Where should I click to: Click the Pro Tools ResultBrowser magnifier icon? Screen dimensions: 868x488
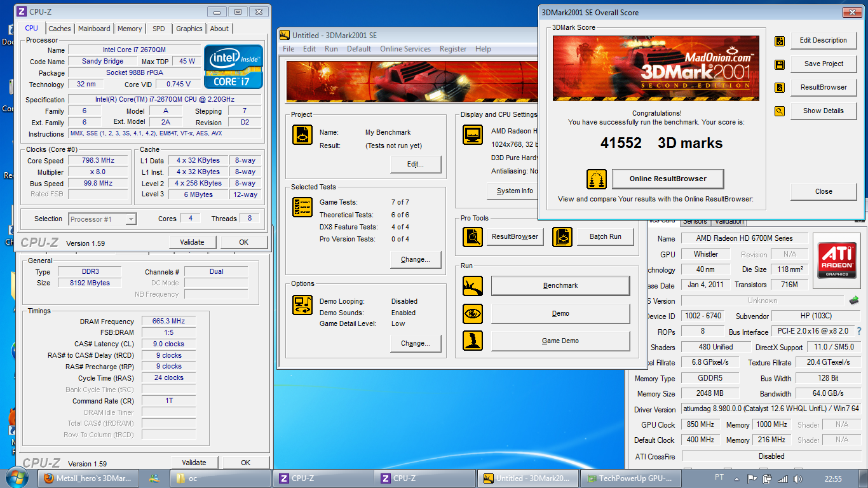473,237
